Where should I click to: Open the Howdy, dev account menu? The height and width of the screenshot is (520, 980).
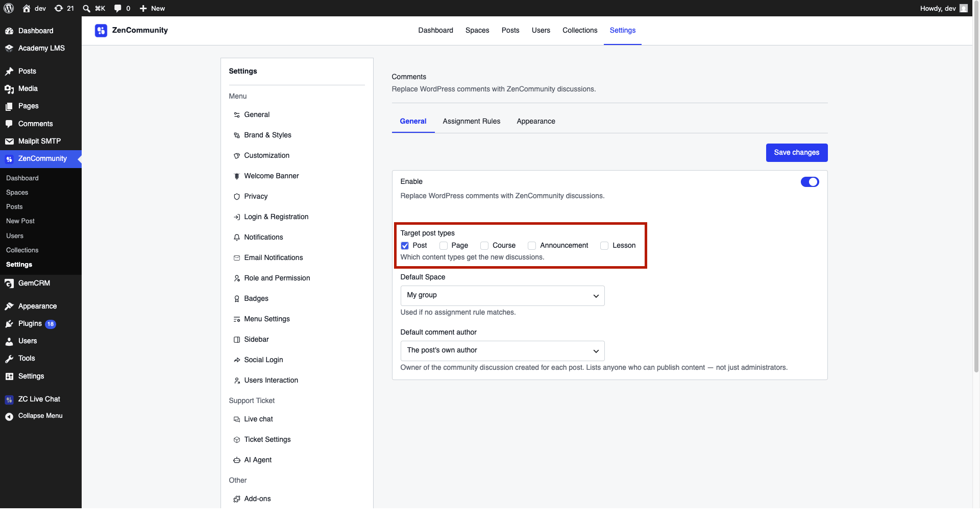pyautogui.click(x=944, y=8)
